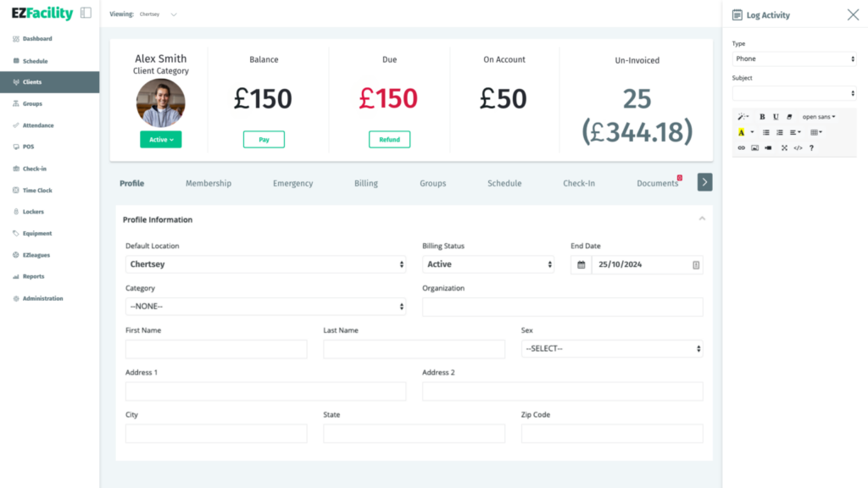Open the open sans font dropdown
The image size is (868, 488).
pos(818,117)
